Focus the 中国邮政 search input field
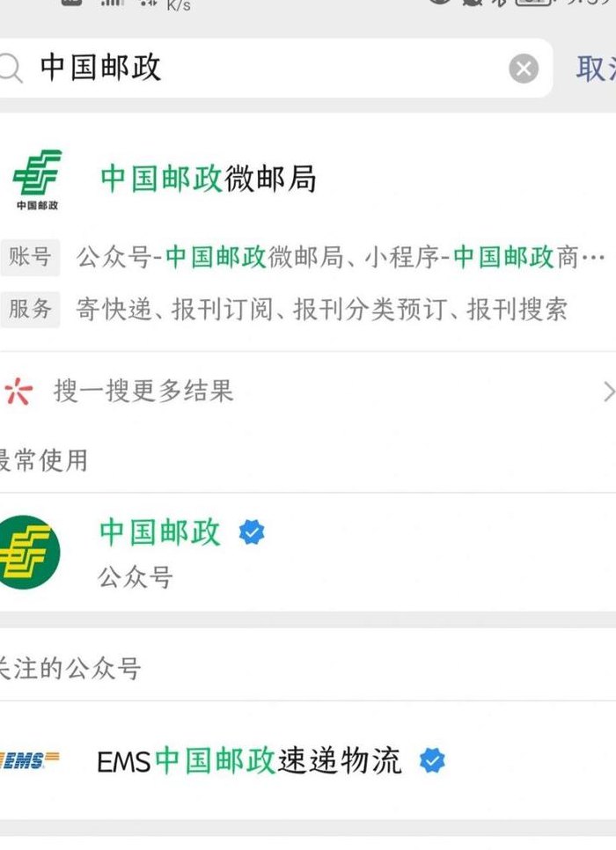The height and width of the screenshot is (850, 616). (x=271, y=69)
